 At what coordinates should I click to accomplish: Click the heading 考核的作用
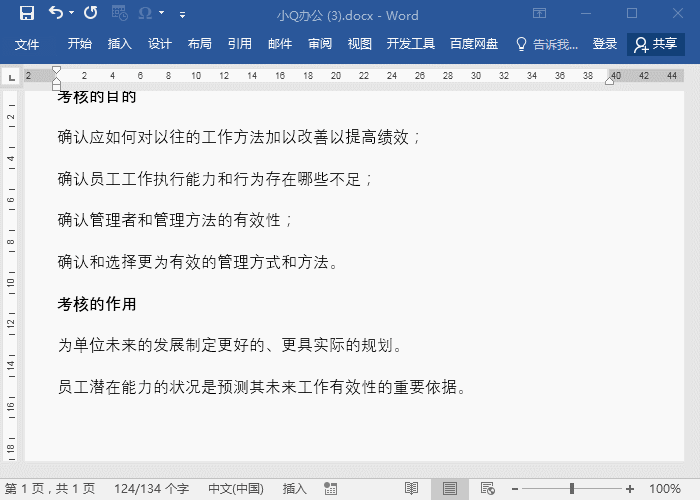coord(96,304)
